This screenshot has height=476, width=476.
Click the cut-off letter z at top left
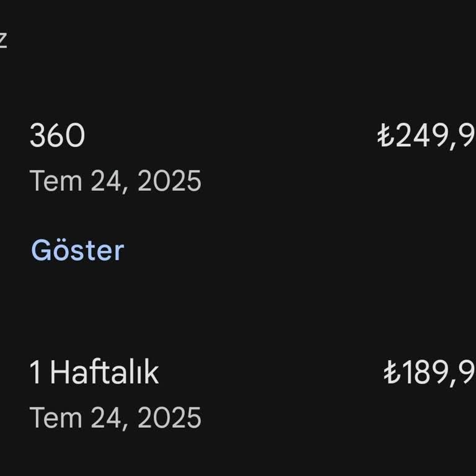(x=2, y=39)
